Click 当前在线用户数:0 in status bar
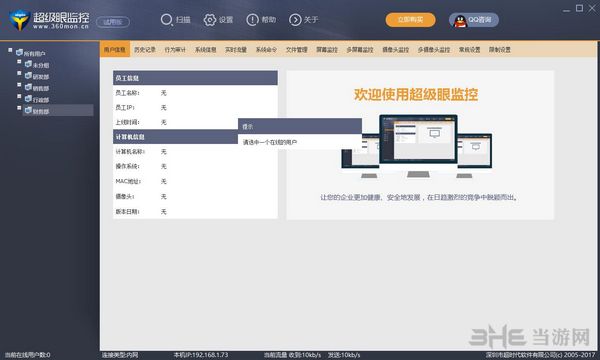 point(28,355)
